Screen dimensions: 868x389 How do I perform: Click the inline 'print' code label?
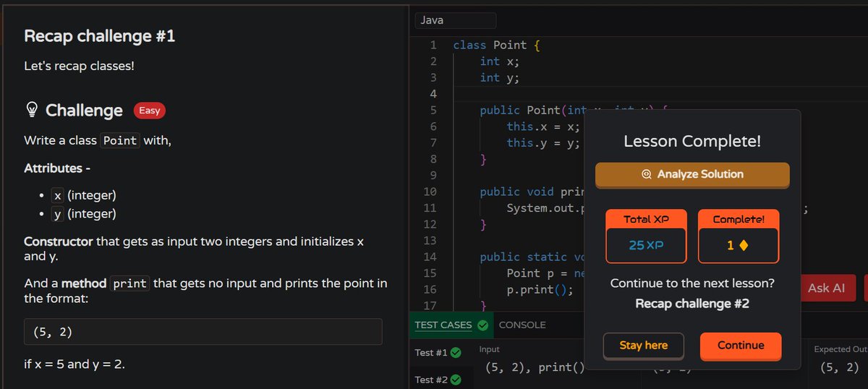130,284
